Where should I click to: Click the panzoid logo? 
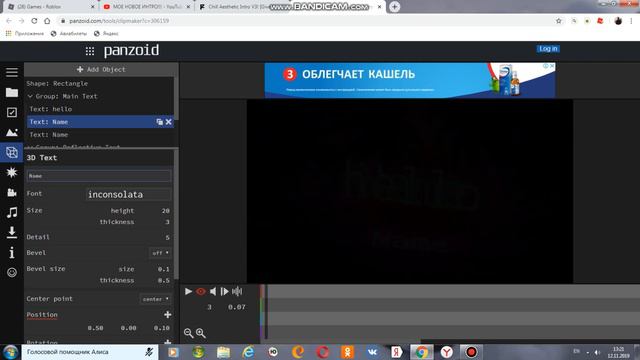[131, 51]
